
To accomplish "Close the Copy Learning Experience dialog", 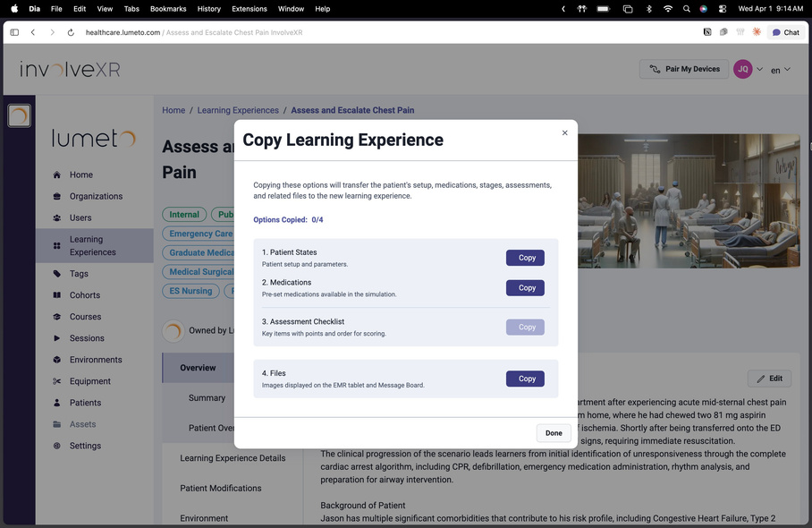I will [564, 132].
